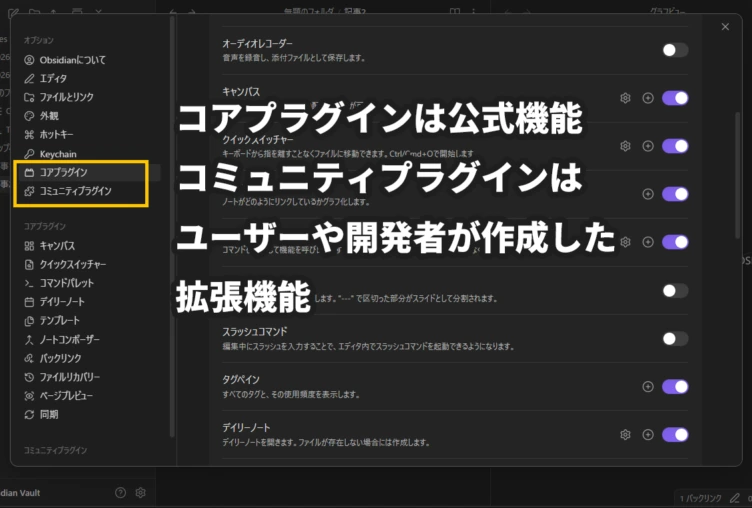Click the gear icon for キャンバス plugin
752x508 pixels.
point(625,98)
